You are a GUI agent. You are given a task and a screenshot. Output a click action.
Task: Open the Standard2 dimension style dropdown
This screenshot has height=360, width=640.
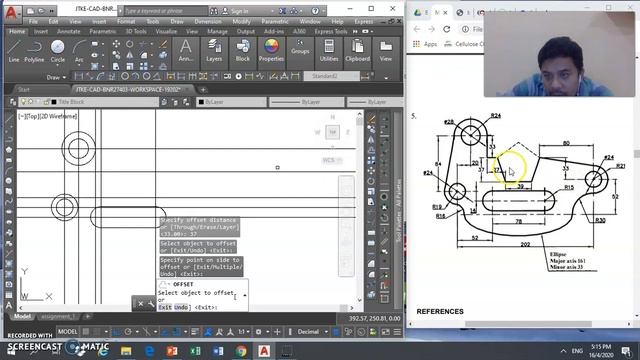(x=331, y=76)
